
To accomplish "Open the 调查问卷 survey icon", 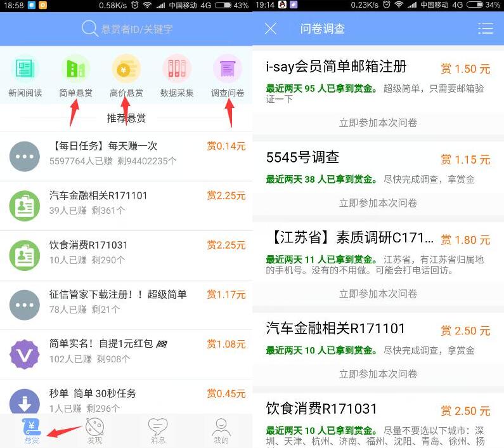I will point(228,69).
